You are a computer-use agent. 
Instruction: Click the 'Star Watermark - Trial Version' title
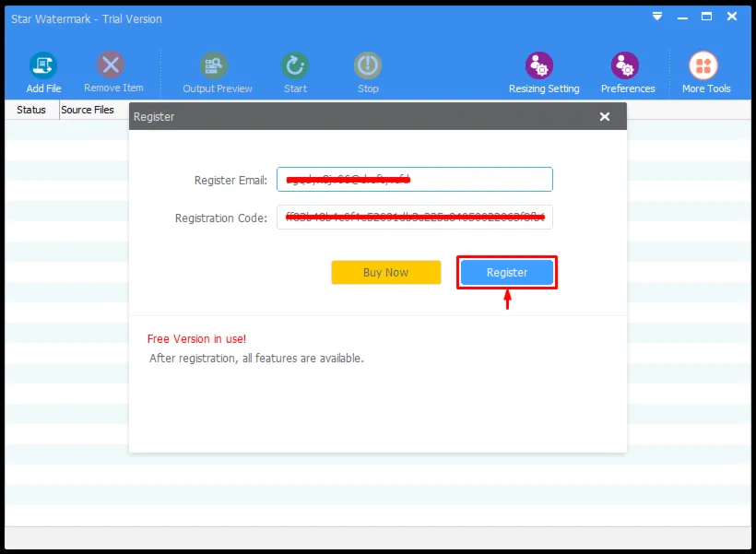point(87,18)
